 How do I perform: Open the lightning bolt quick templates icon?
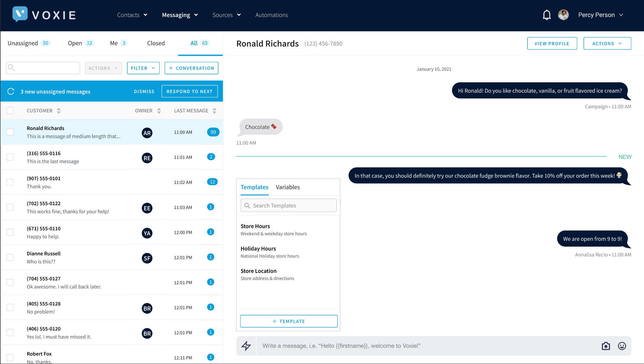click(x=246, y=346)
